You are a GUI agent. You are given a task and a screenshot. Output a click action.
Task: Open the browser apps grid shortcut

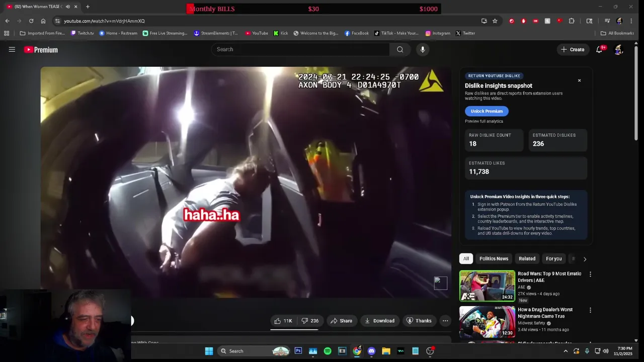coord(7,33)
